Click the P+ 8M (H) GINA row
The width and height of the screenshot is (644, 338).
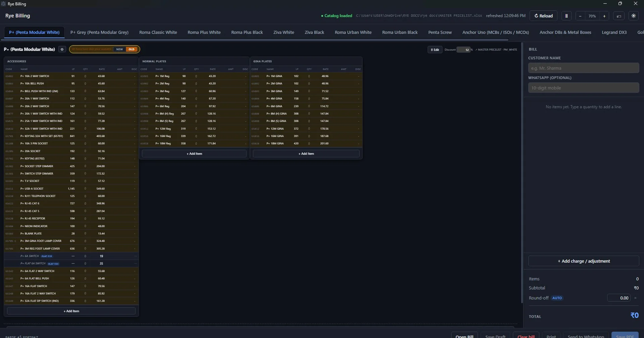306,114
